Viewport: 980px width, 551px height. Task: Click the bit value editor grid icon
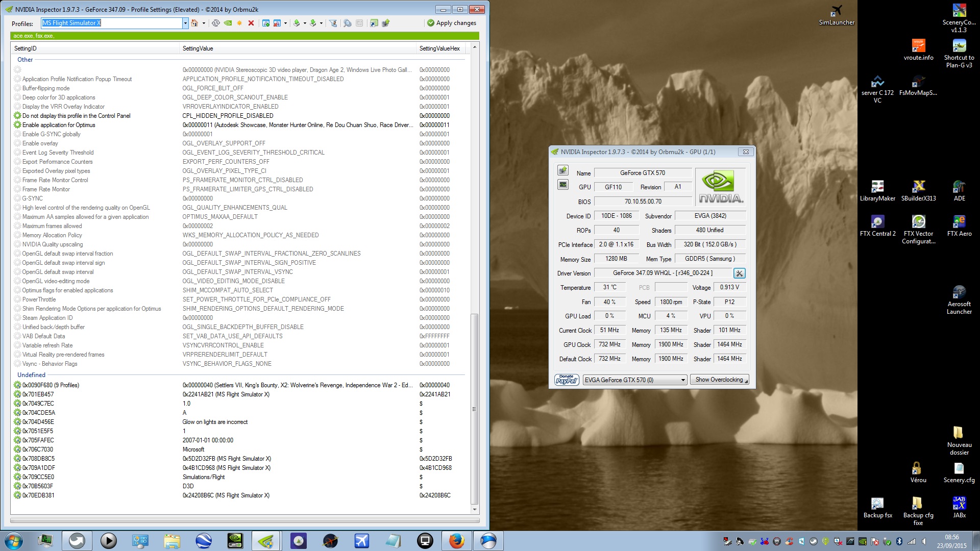coord(359,23)
